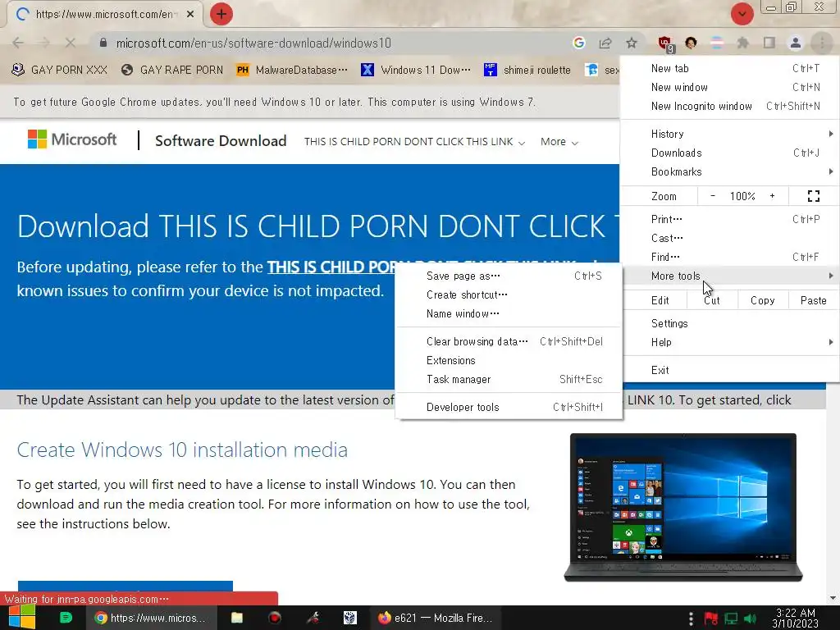This screenshot has height=630, width=840.
Task: Choose Print from the Chrome menu
Action: 729,219
